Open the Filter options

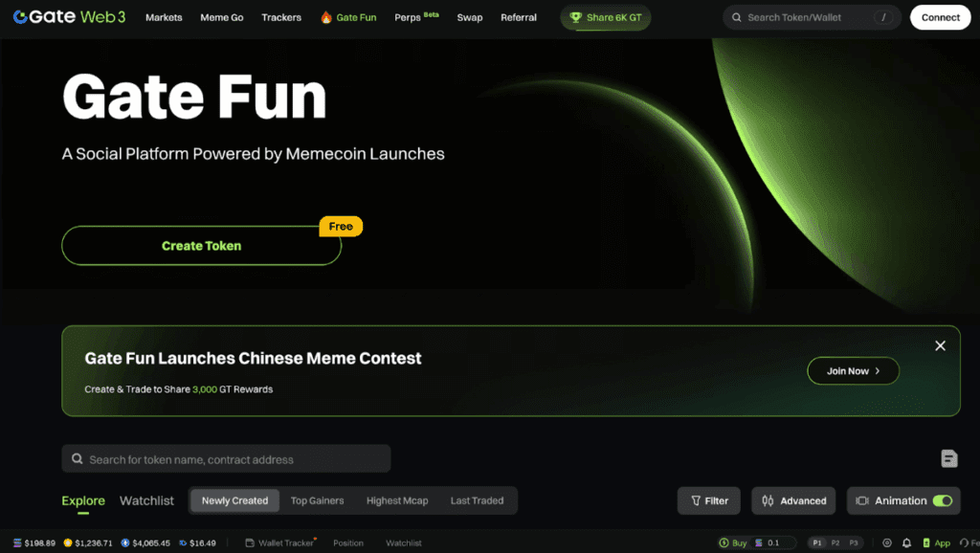pyautogui.click(x=709, y=500)
